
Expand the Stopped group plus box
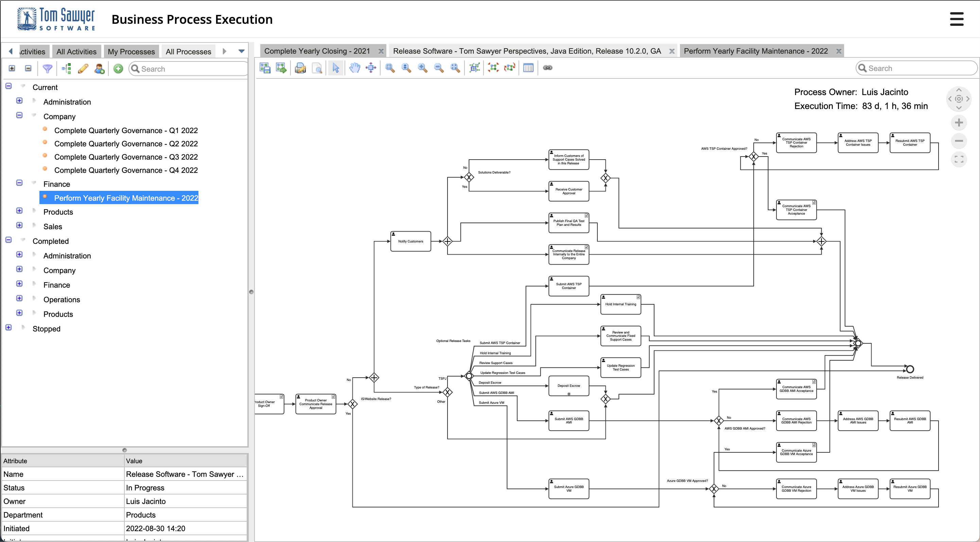8,328
